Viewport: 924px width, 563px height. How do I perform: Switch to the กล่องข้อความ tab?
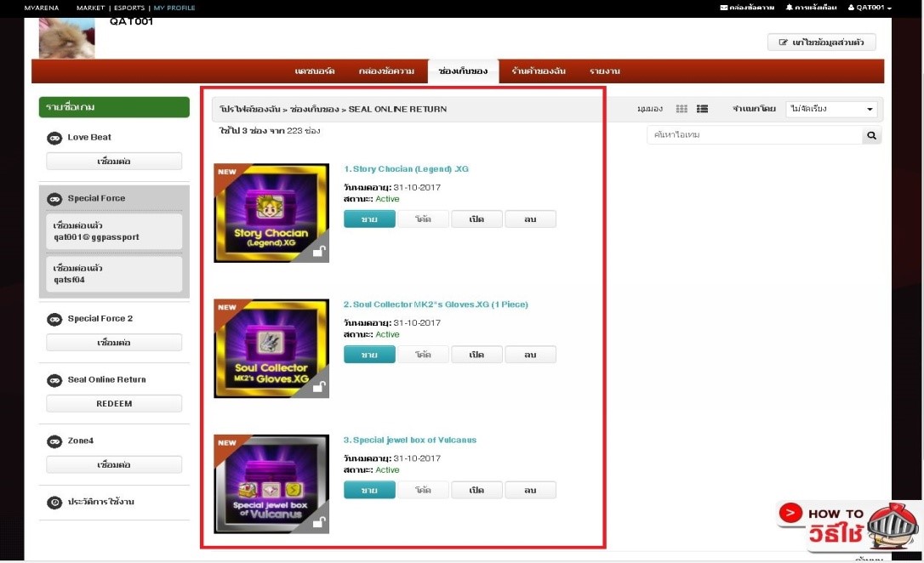385,71
